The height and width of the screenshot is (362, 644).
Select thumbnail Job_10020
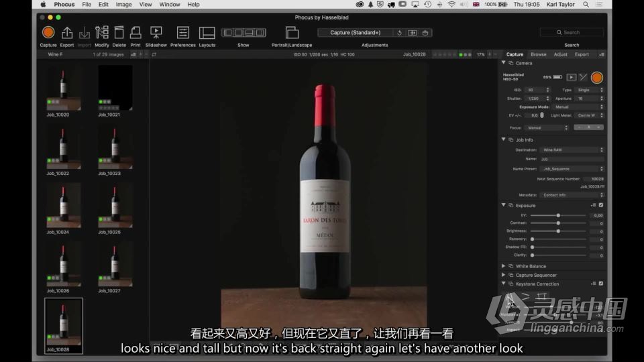(63, 88)
